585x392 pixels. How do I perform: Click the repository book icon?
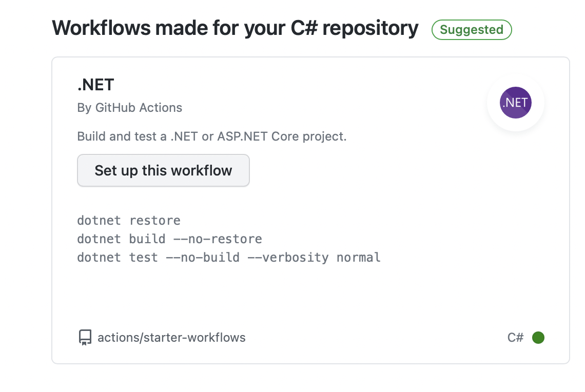click(85, 338)
